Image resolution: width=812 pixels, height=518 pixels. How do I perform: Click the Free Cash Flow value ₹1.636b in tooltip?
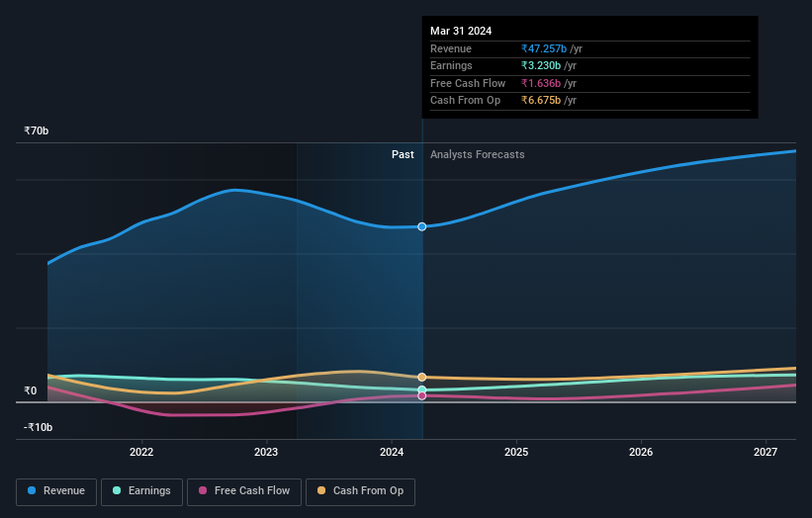[541, 83]
